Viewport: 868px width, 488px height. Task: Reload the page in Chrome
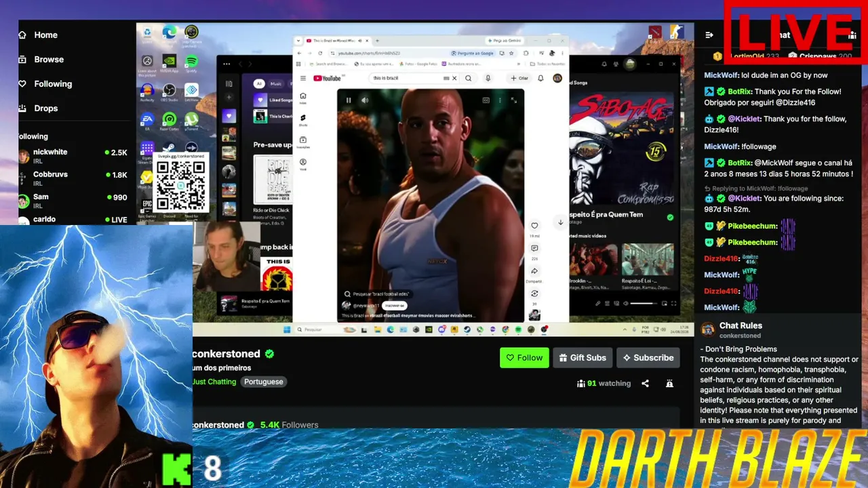(x=320, y=53)
